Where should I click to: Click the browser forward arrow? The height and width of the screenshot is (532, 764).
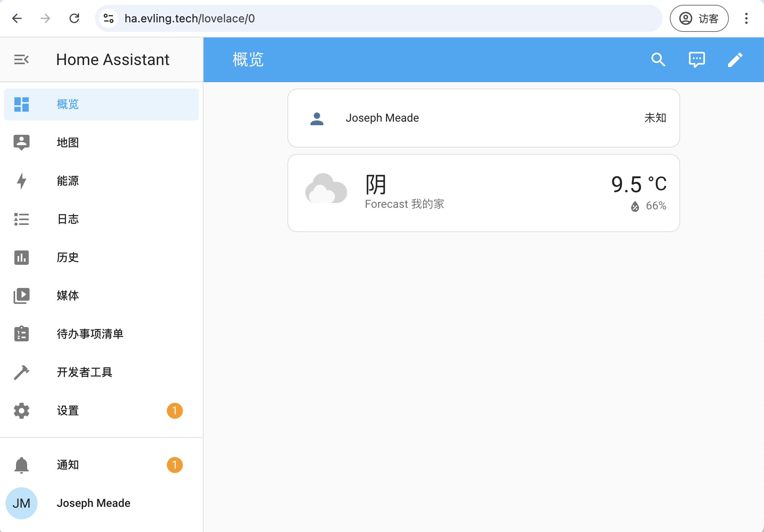(x=46, y=18)
